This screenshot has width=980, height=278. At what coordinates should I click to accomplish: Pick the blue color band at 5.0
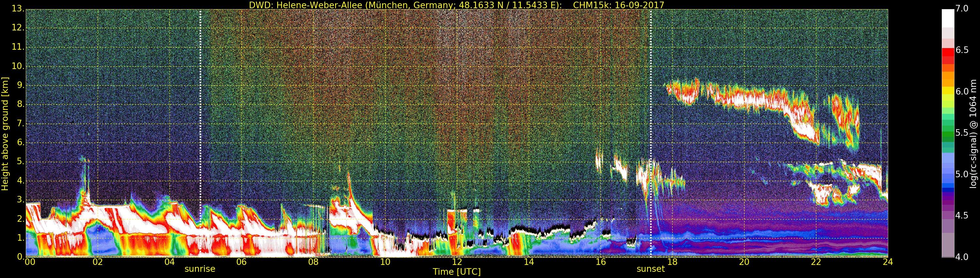pyautogui.click(x=948, y=174)
